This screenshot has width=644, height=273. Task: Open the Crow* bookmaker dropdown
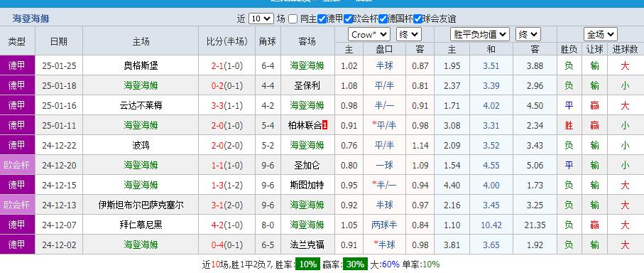[369, 35]
